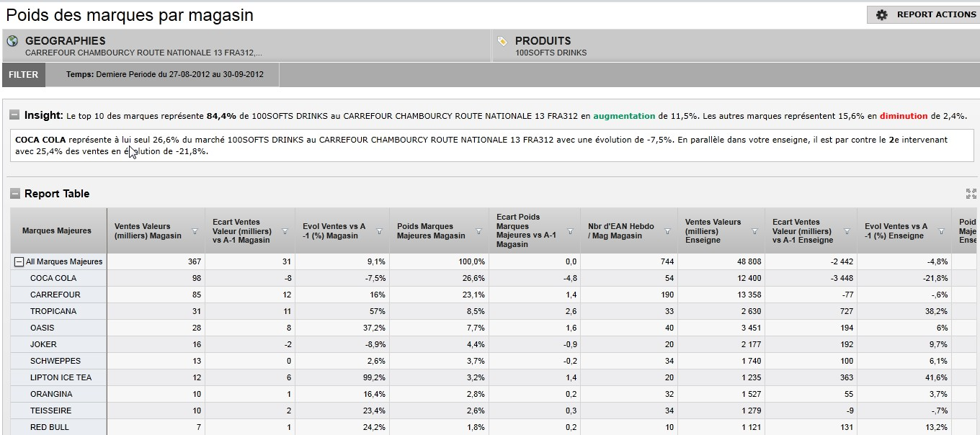Collapse the Insight section
The width and height of the screenshot is (980, 435).
[14, 115]
